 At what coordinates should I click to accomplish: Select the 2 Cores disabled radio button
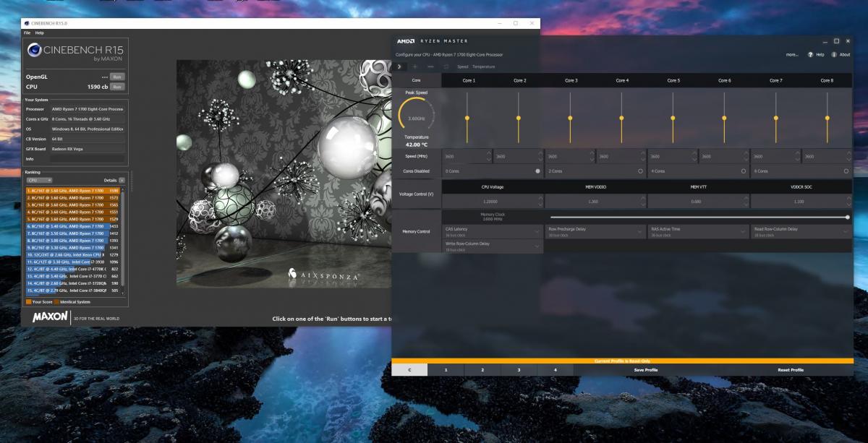click(x=640, y=171)
